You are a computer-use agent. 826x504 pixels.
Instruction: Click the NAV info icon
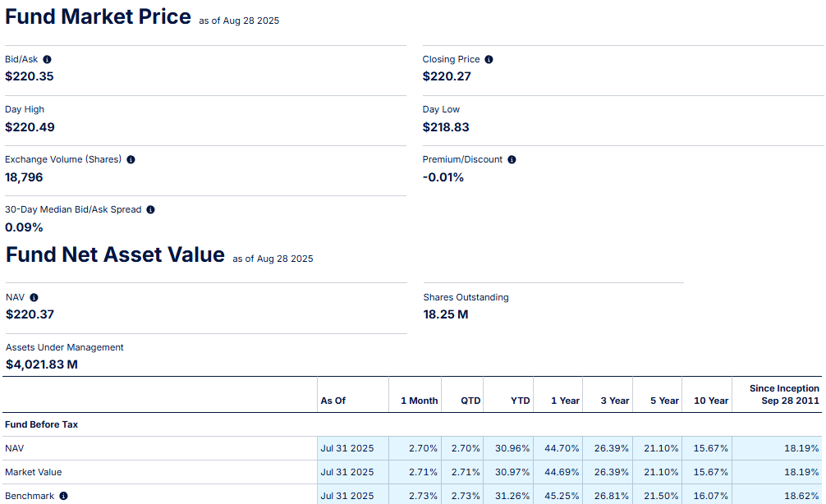click(x=34, y=298)
